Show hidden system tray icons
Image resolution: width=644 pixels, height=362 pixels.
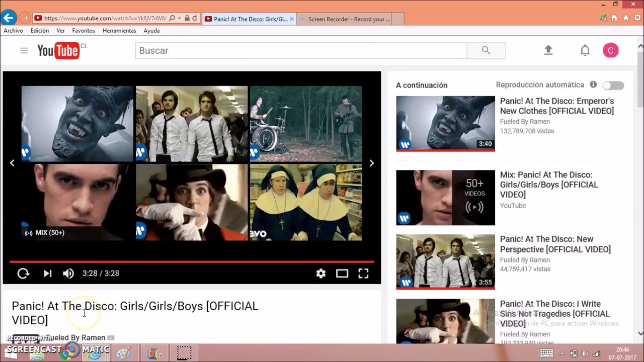(x=562, y=353)
